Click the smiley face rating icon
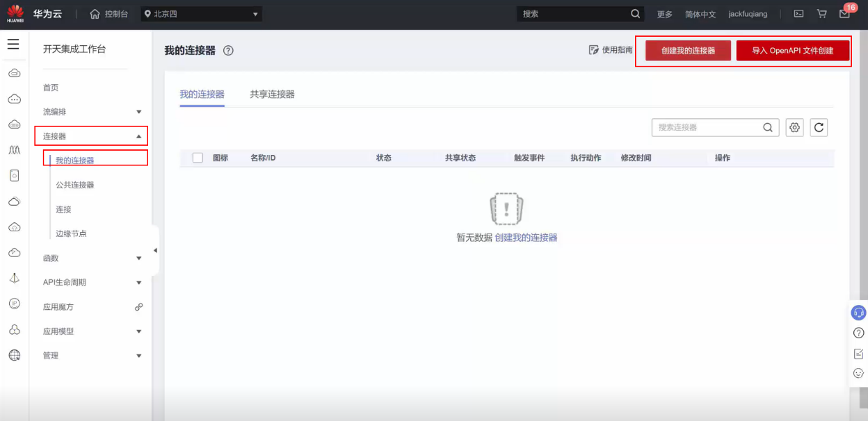 coord(859,373)
